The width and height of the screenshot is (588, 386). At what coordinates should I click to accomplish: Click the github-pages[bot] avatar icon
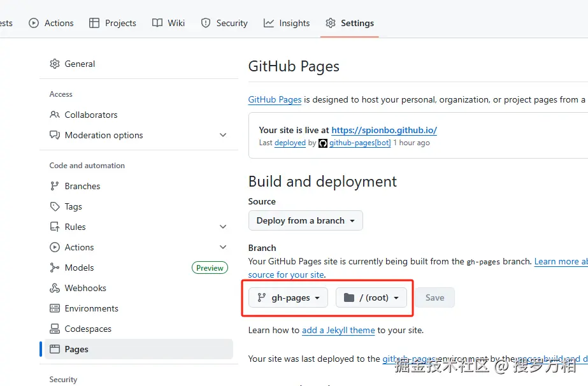coord(323,143)
